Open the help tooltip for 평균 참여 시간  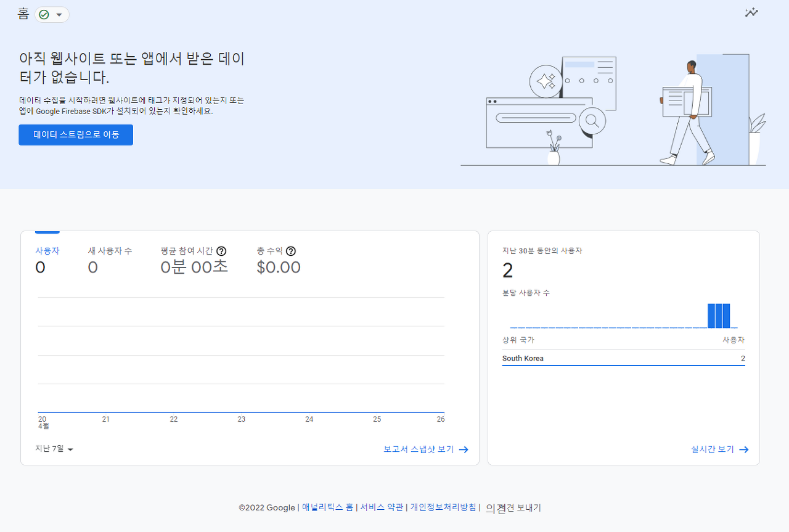coord(222,251)
